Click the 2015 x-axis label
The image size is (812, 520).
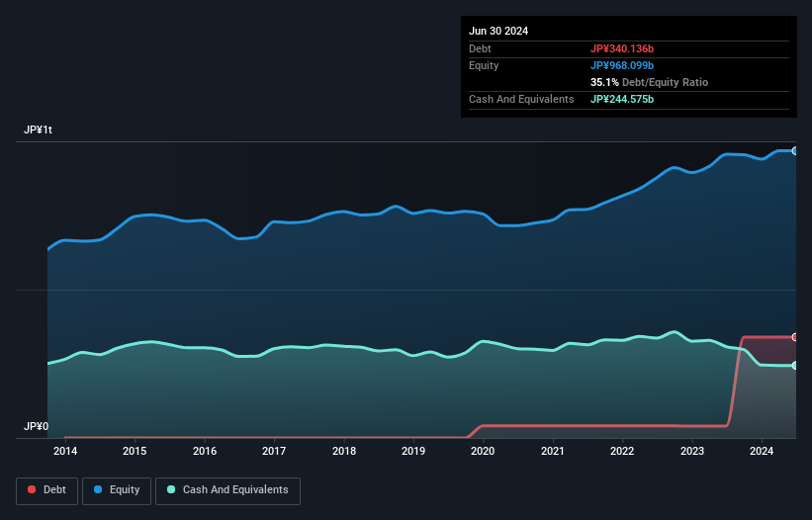coord(135,451)
